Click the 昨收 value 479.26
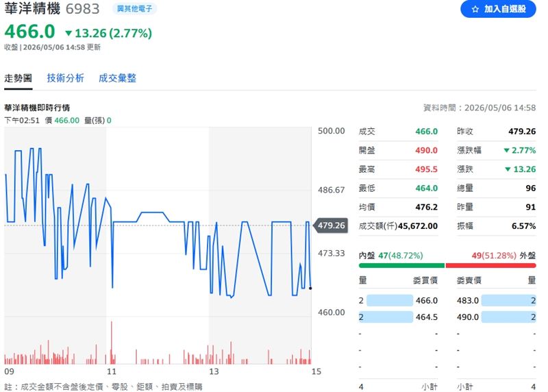 (x=522, y=132)
